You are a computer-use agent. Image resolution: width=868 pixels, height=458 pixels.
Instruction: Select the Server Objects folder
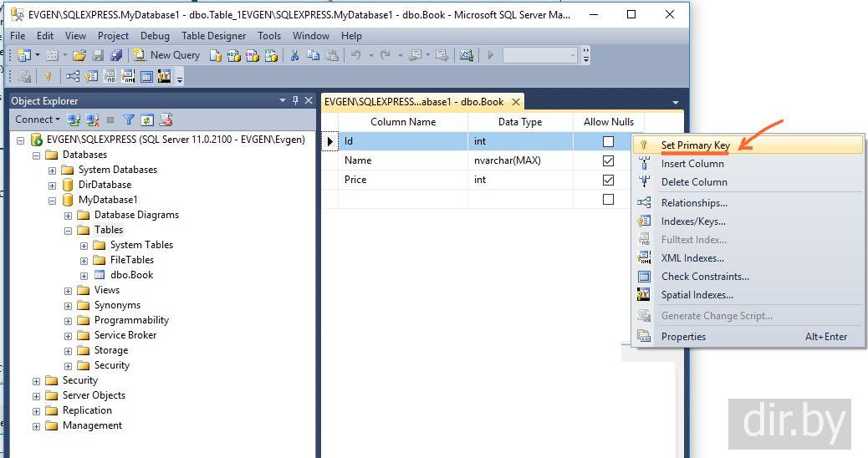tap(94, 395)
